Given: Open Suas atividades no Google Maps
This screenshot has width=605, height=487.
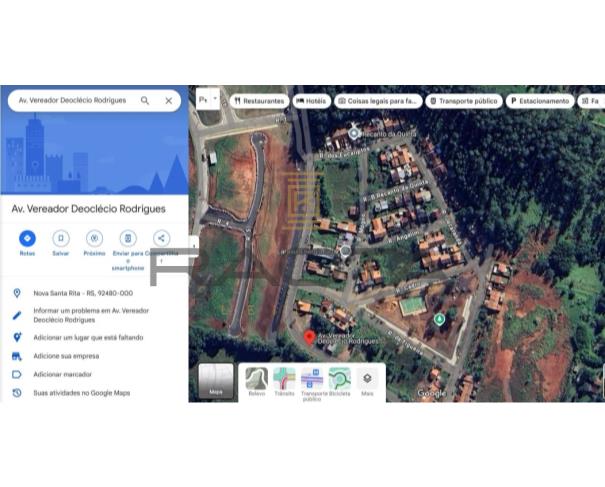Looking at the screenshot, I should pos(82,393).
